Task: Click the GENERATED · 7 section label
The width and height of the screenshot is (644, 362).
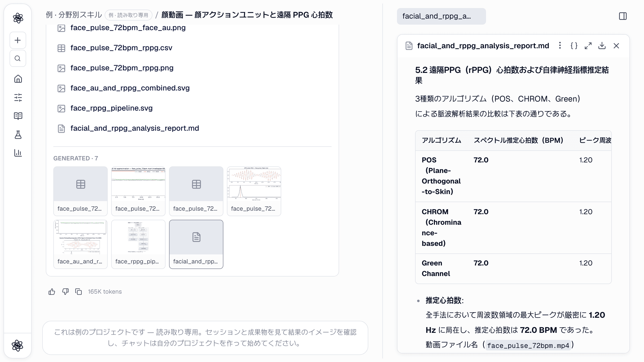Action: point(76,158)
